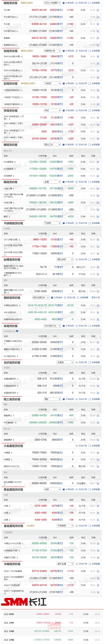This screenshot has height=644, width=104.
Task: Open the chart icon for 光亮铜线(天津)
Action: click(x=98, y=550)
